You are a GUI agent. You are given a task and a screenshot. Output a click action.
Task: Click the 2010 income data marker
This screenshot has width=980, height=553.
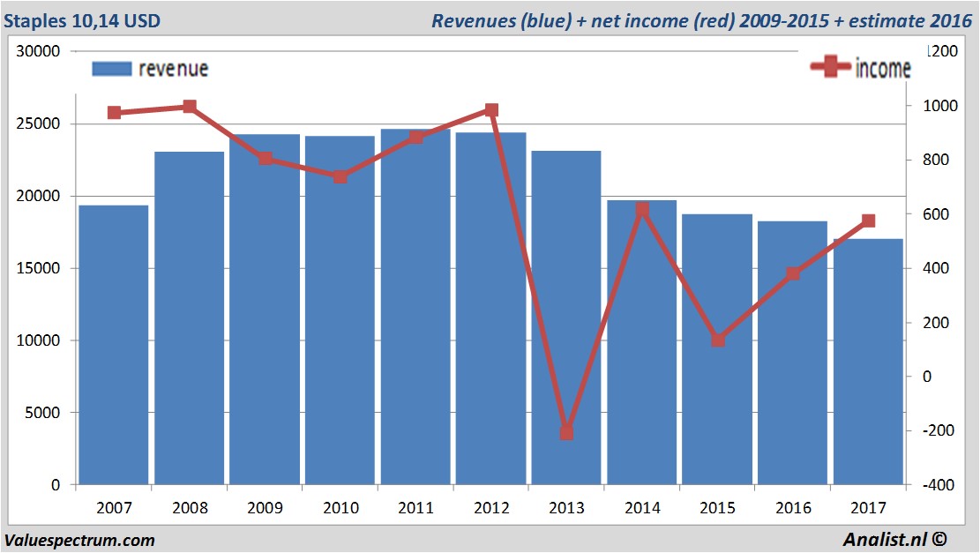(340, 176)
